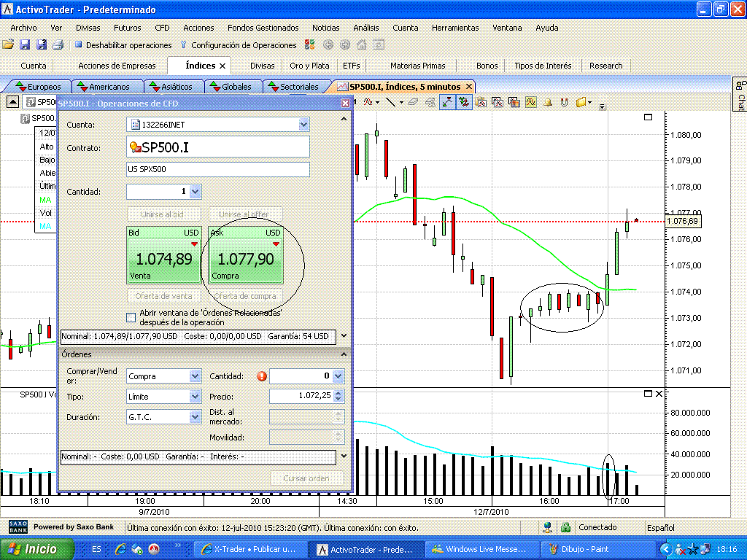Click the save-as floppy icon
747x560 pixels.
[42, 44]
